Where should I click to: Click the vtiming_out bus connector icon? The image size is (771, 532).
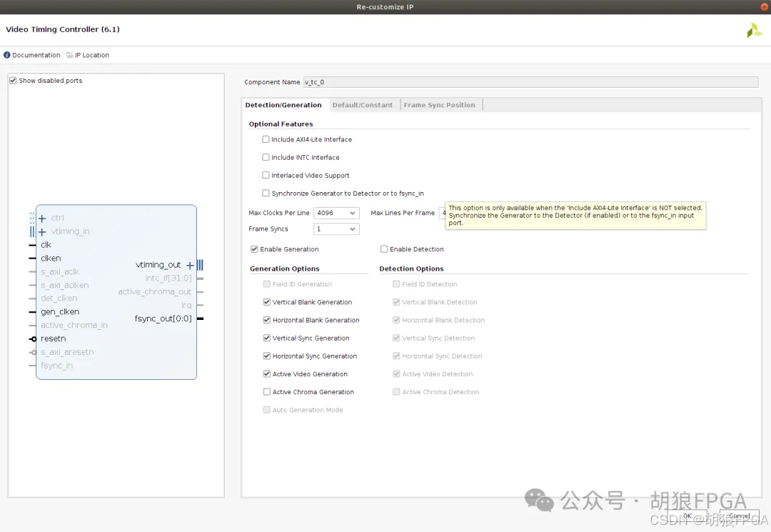(200, 265)
